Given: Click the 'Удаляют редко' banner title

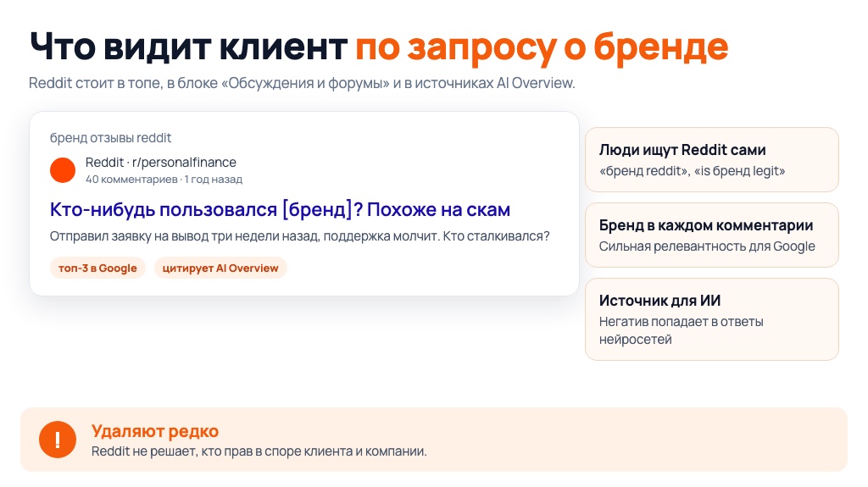Looking at the screenshot, I should pos(155,430).
